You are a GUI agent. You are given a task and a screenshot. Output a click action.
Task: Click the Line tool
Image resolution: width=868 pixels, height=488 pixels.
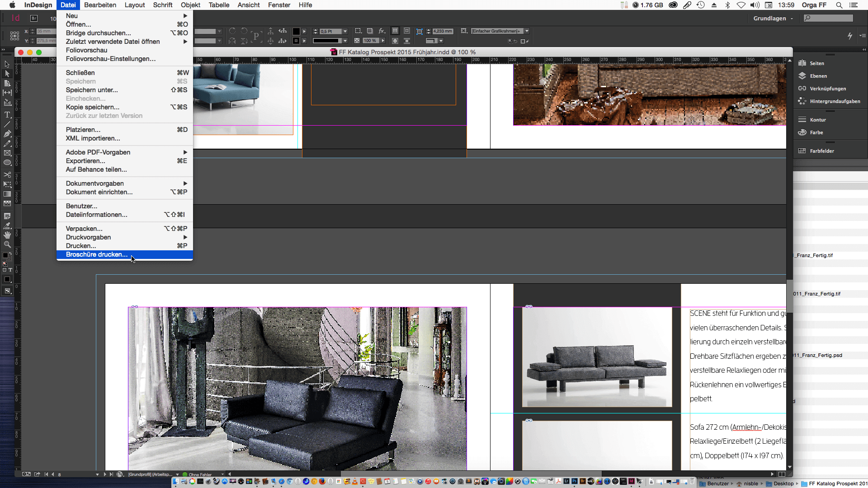click(7, 124)
